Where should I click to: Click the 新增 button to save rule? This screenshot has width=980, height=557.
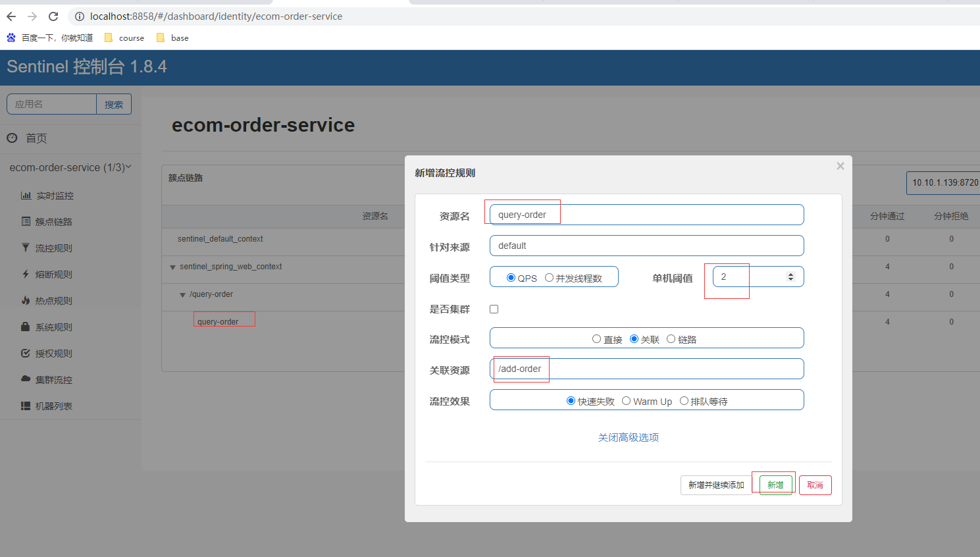pos(775,485)
